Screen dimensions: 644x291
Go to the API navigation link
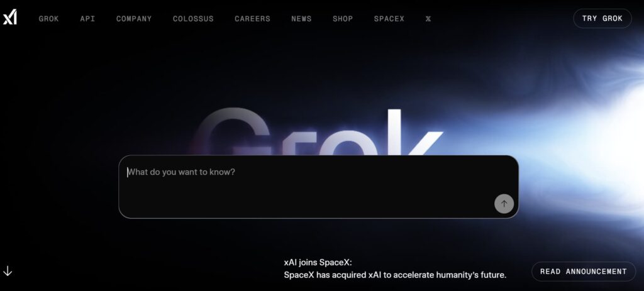[x=87, y=19]
